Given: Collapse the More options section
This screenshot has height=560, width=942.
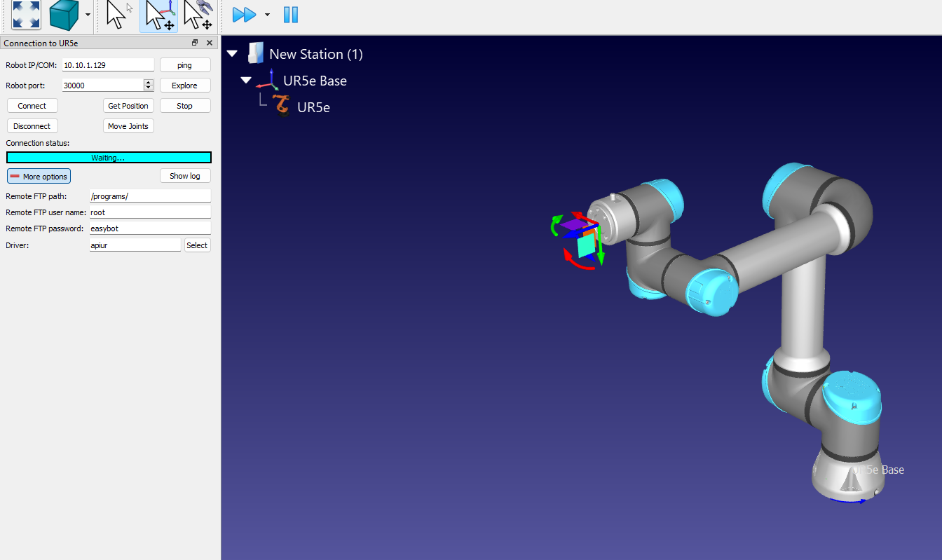Looking at the screenshot, I should pyautogui.click(x=39, y=176).
